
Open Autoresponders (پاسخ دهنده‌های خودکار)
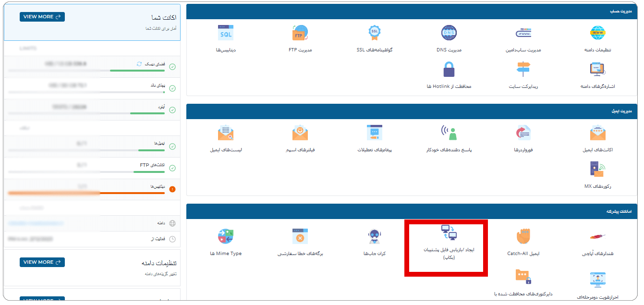(x=449, y=133)
